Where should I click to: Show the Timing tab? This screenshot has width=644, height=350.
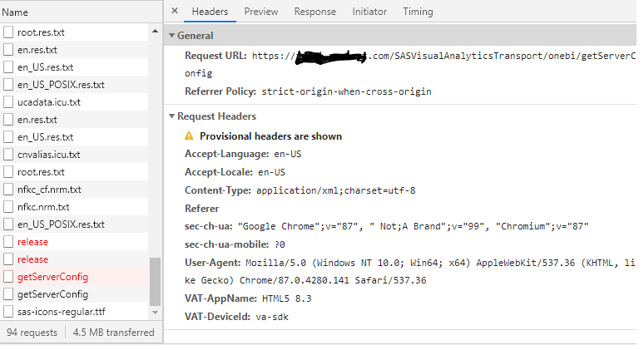pyautogui.click(x=418, y=12)
